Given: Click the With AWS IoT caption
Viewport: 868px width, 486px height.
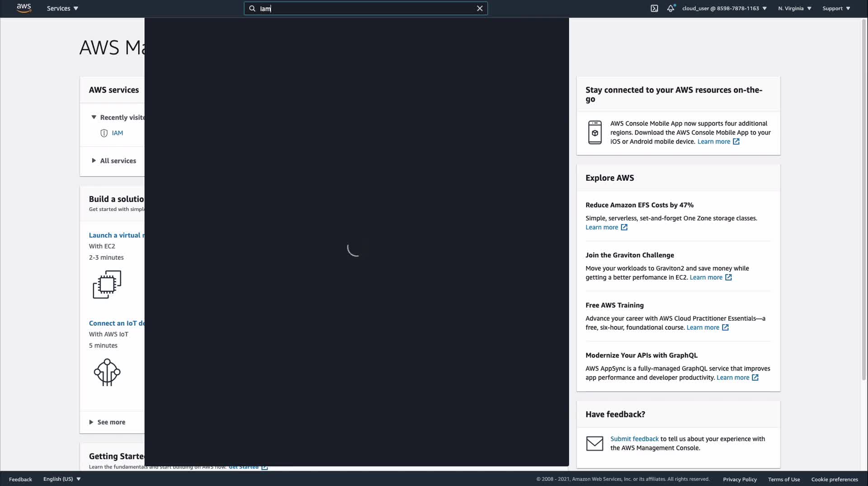Looking at the screenshot, I should [x=108, y=334].
